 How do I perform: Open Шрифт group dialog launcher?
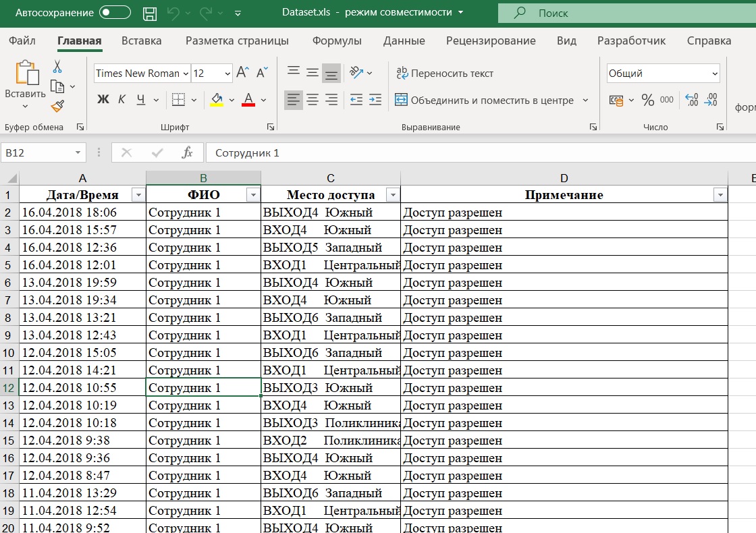tap(271, 127)
